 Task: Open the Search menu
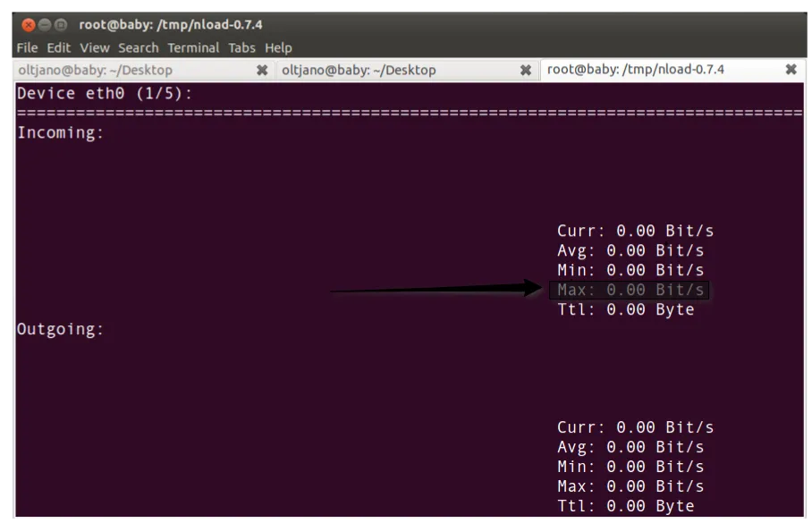(138, 47)
